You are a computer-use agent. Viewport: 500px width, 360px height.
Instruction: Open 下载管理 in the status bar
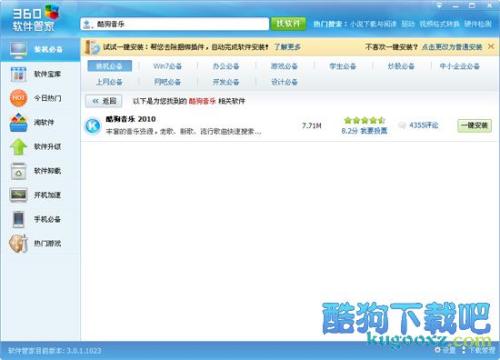479,350
